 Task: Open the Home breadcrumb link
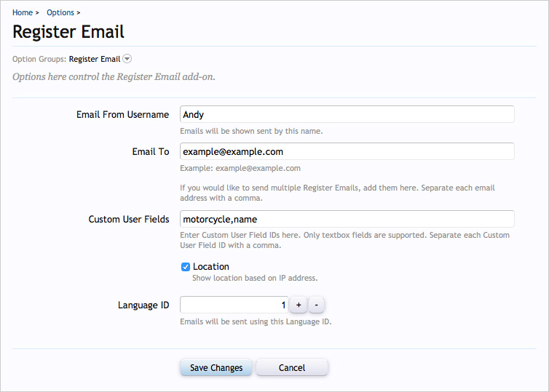tap(23, 12)
